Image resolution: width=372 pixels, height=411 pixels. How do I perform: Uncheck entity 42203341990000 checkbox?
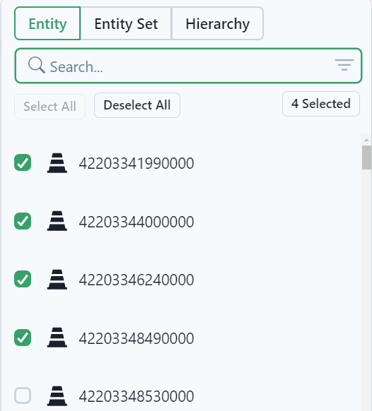[x=23, y=163]
